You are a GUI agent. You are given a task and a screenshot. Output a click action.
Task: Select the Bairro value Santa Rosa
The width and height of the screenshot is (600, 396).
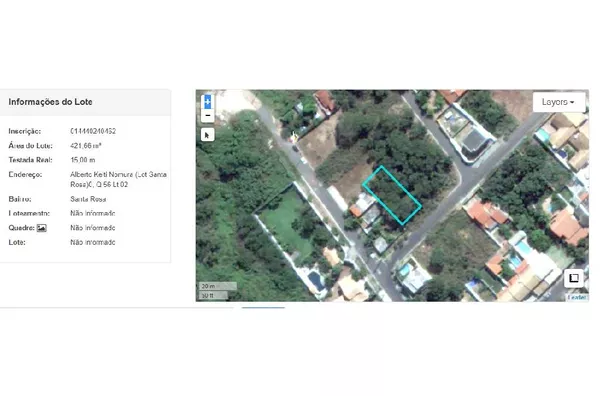click(x=88, y=199)
